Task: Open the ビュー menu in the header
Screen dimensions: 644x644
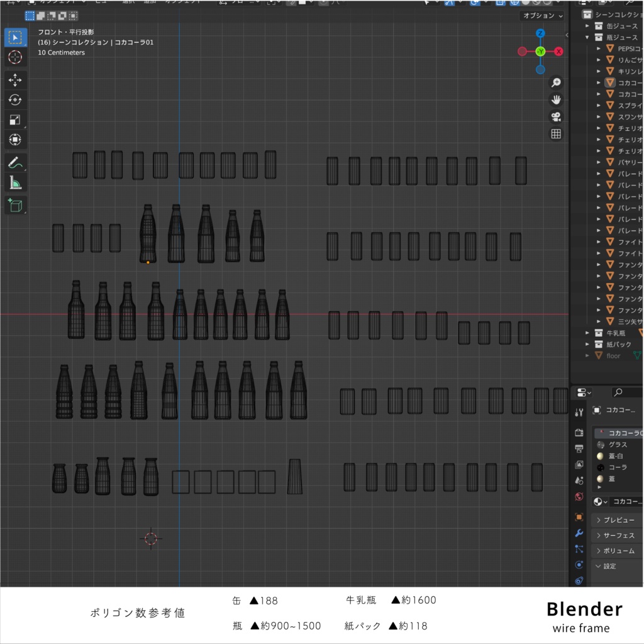Action: tap(101, 2)
